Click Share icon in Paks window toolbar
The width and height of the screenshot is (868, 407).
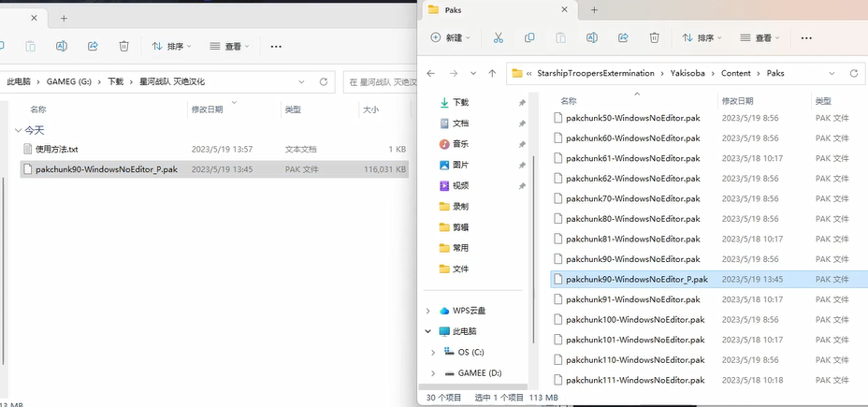click(x=623, y=37)
